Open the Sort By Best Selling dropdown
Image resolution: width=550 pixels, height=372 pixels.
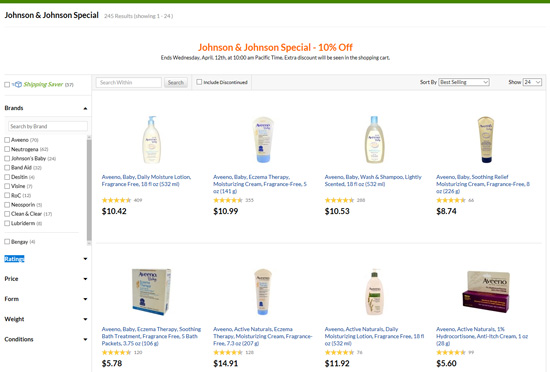(x=464, y=82)
